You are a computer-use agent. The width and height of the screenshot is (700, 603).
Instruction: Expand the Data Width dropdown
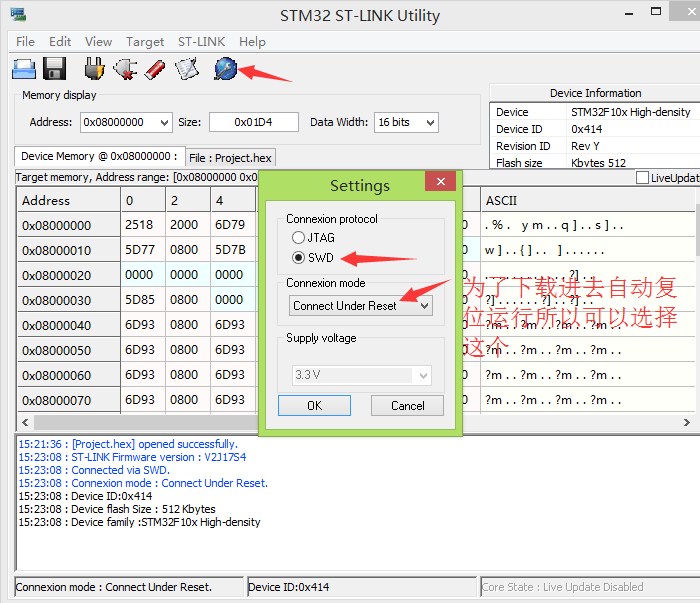[430, 122]
